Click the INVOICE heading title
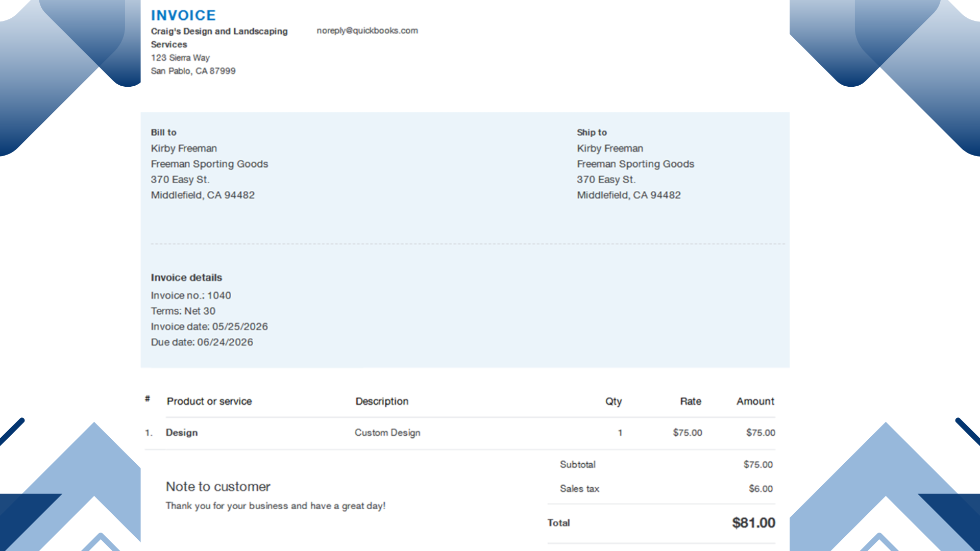Image resolution: width=980 pixels, height=551 pixels. tap(183, 15)
